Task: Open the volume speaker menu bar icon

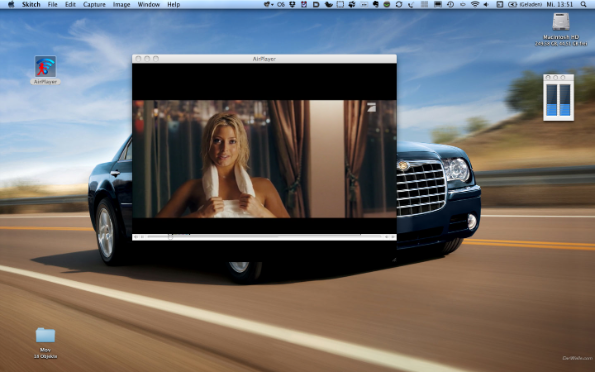Action: [x=485, y=5]
